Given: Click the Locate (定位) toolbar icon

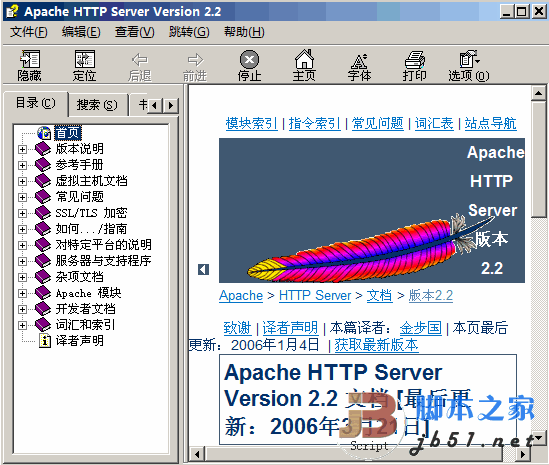Looking at the screenshot, I should pos(85,59).
